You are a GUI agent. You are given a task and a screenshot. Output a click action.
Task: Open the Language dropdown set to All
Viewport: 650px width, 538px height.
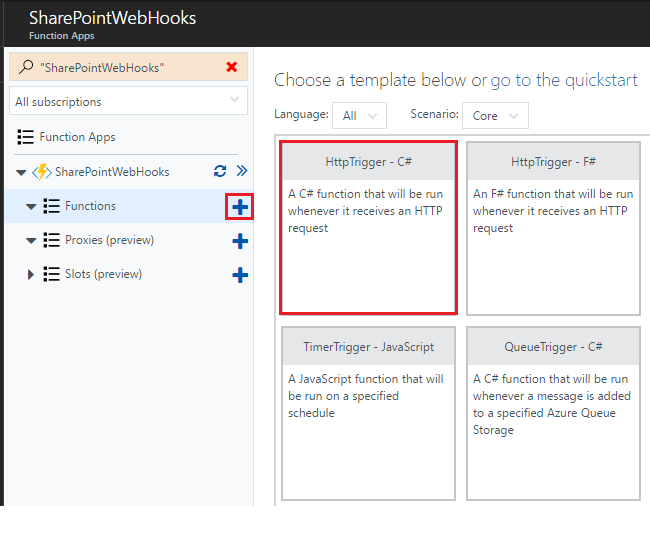pos(359,116)
